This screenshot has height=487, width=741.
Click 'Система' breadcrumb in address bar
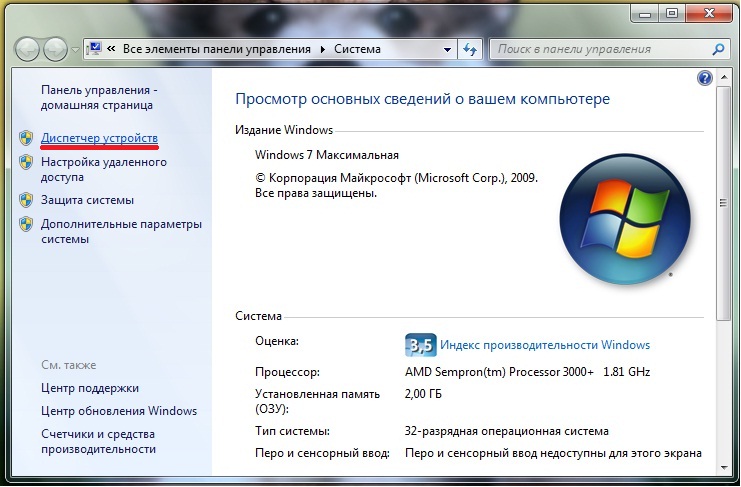pos(357,49)
